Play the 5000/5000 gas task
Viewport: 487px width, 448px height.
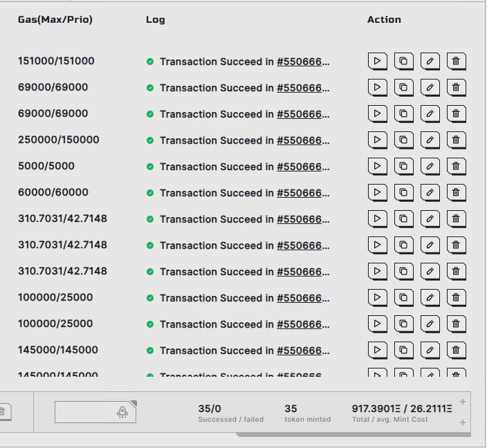pos(377,166)
